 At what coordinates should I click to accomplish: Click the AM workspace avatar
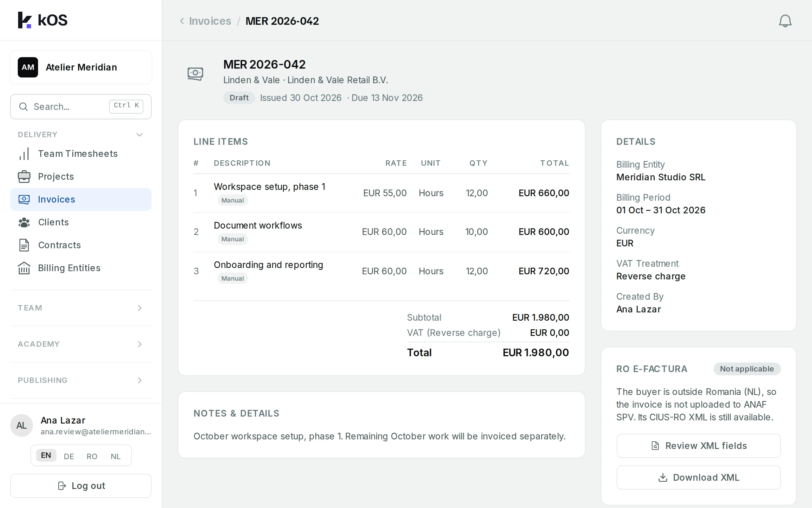pyautogui.click(x=28, y=67)
